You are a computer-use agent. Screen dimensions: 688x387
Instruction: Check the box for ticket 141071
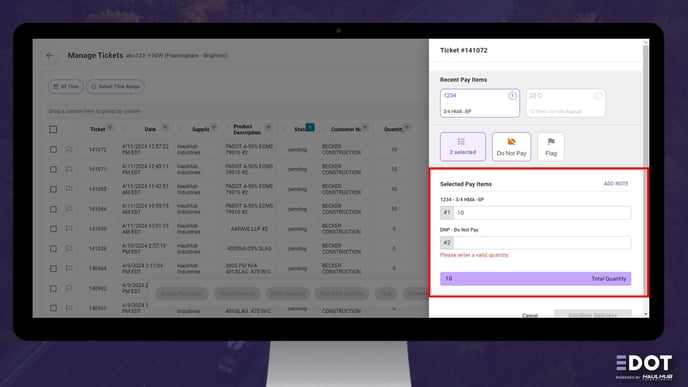pyautogui.click(x=53, y=169)
